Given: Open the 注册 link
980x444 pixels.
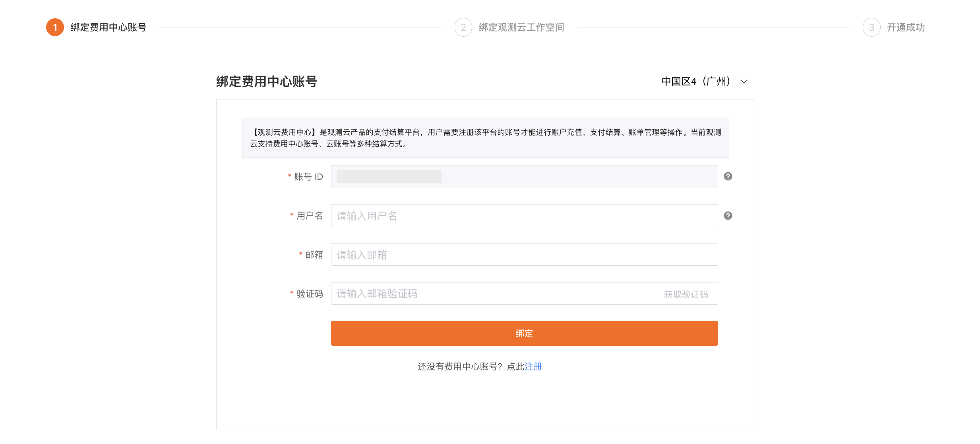Looking at the screenshot, I should coord(533,366).
